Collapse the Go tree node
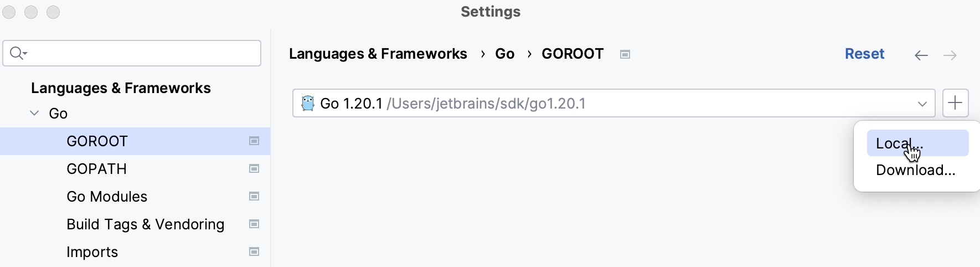 34,114
